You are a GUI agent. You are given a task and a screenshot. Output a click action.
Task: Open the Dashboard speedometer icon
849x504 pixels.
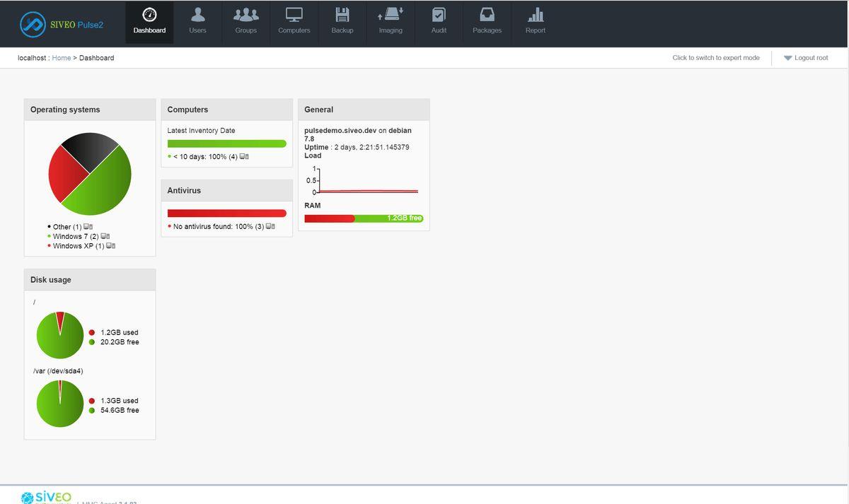tap(149, 14)
